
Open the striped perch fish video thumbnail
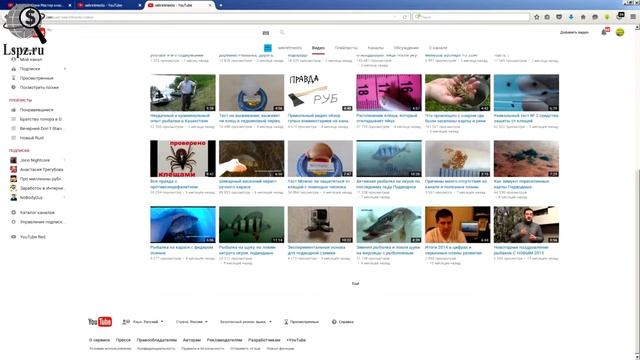click(251, 224)
